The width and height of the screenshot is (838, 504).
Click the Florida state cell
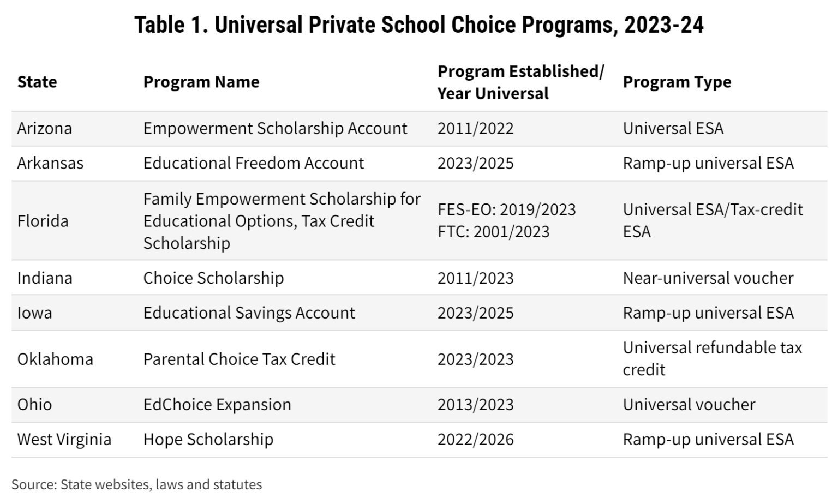click(43, 221)
